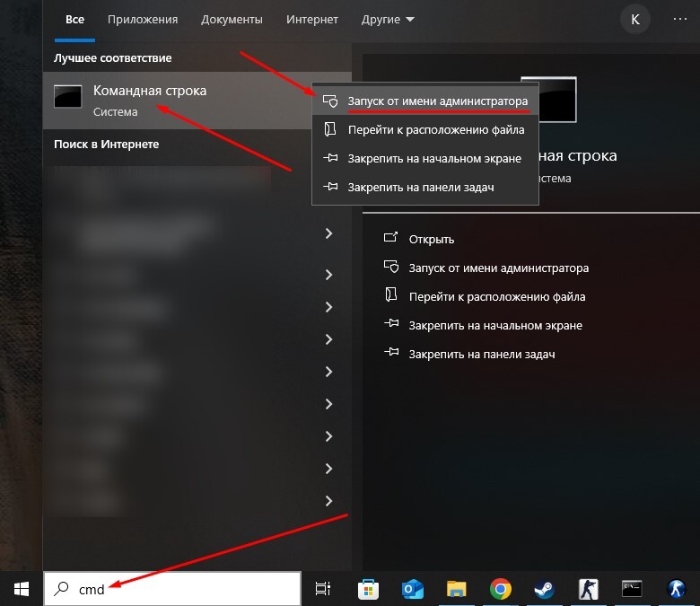Image resolution: width=700 pixels, height=606 pixels.
Task: Click the cmd search input field
Action: click(179, 589)
